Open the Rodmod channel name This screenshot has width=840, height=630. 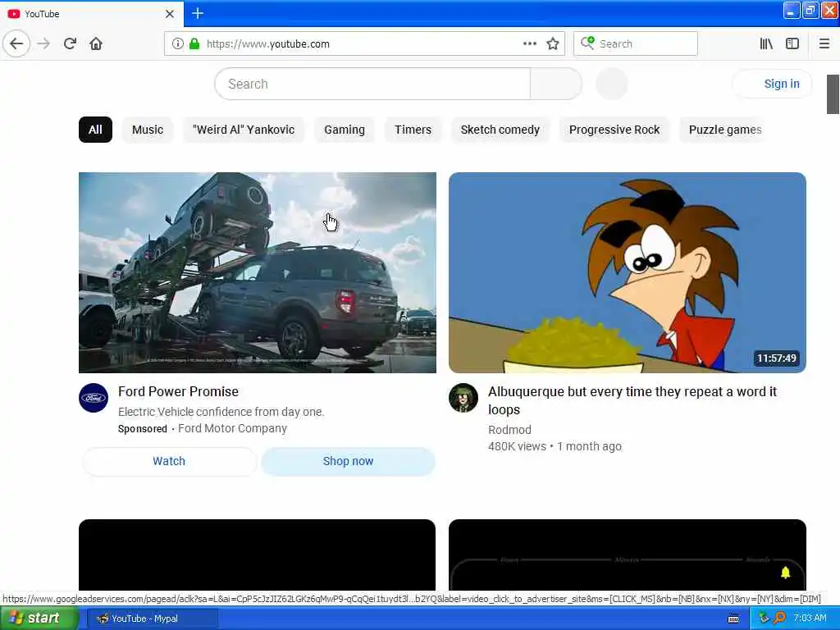click(x=509, y=430)
